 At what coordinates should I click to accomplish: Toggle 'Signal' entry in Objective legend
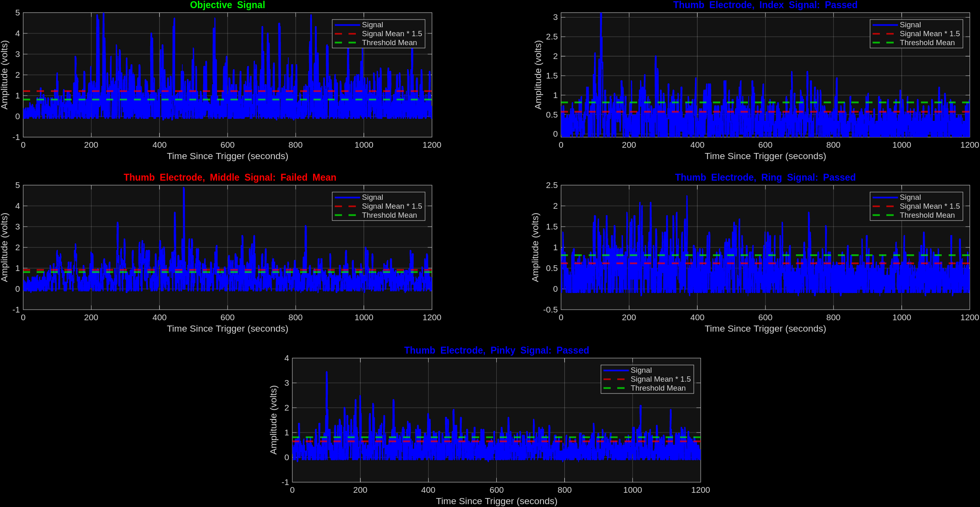[372, 25]
